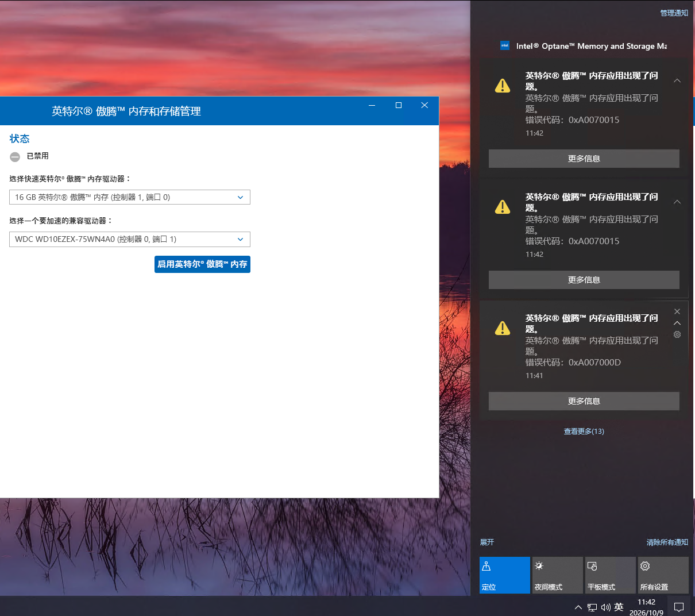Collapse the 0xA007000D notification using its chevron
The width and height of the screenshot is (695, 616).
[x=677, y=323]
